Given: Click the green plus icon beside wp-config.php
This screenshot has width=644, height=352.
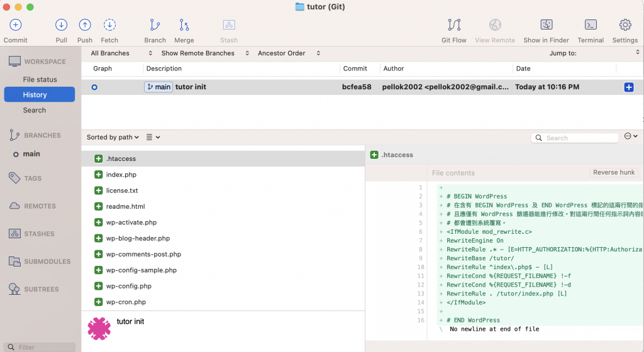Looking at the screenshot, I should [x=99, y=286].
